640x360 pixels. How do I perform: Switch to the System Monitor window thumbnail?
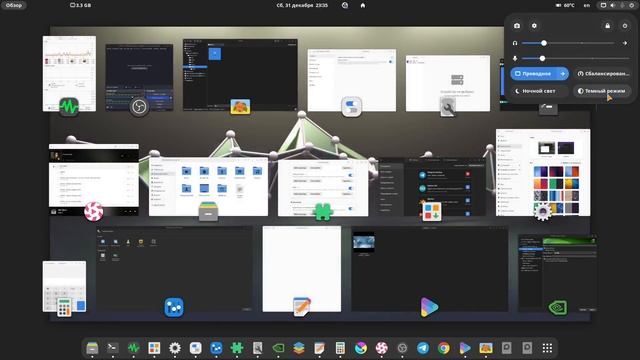tap(69, 73)
